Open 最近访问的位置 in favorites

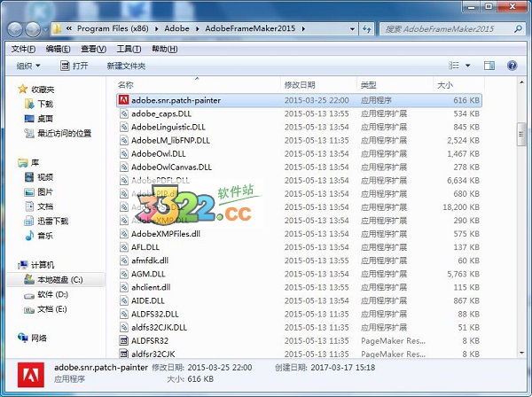click(58, 133)
